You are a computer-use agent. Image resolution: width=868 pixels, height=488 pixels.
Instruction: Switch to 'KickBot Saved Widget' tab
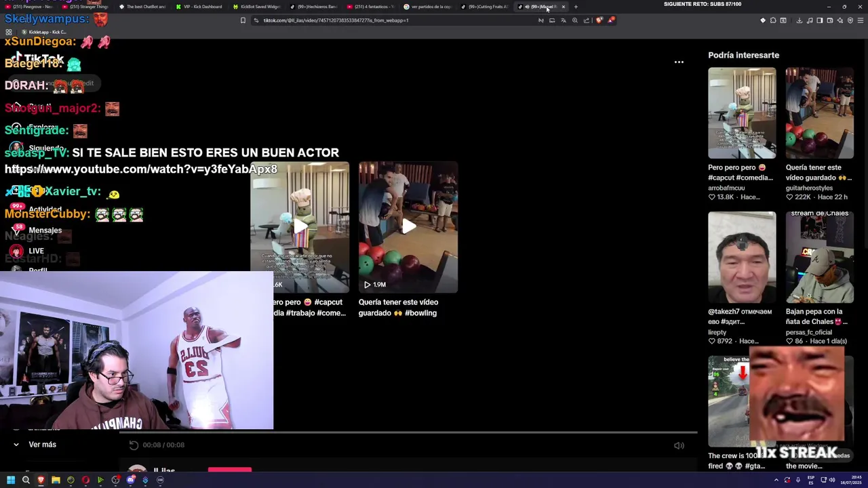coord(256,7)
